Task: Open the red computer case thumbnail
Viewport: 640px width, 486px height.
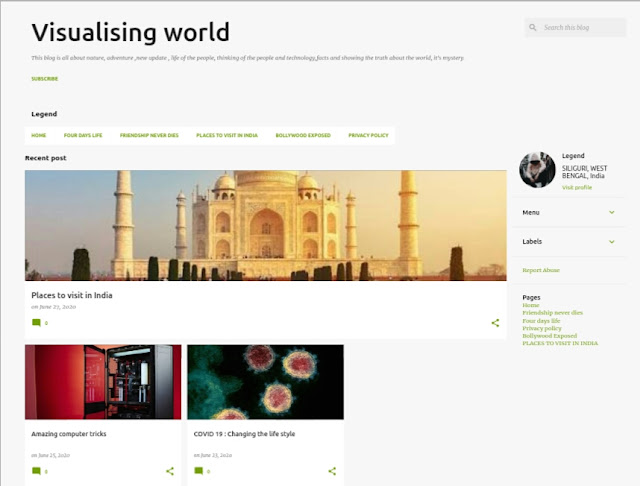Action: (103, 382)
